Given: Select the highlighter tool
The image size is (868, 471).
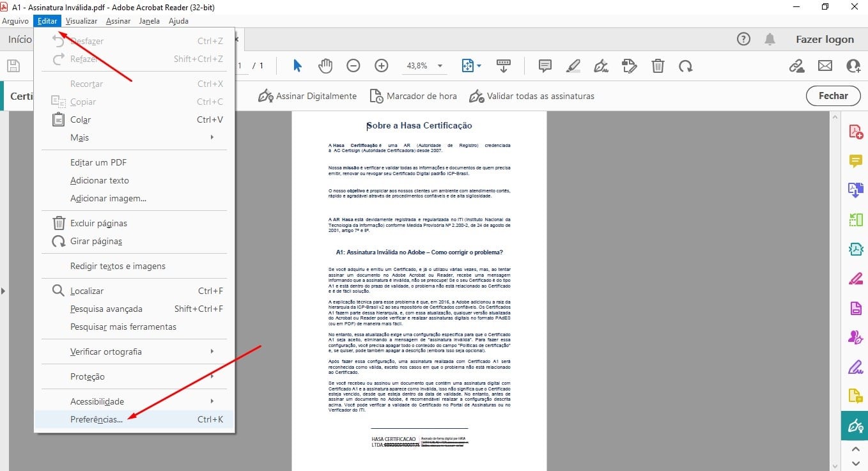Looking at the screenshot, I should [573, 65].
